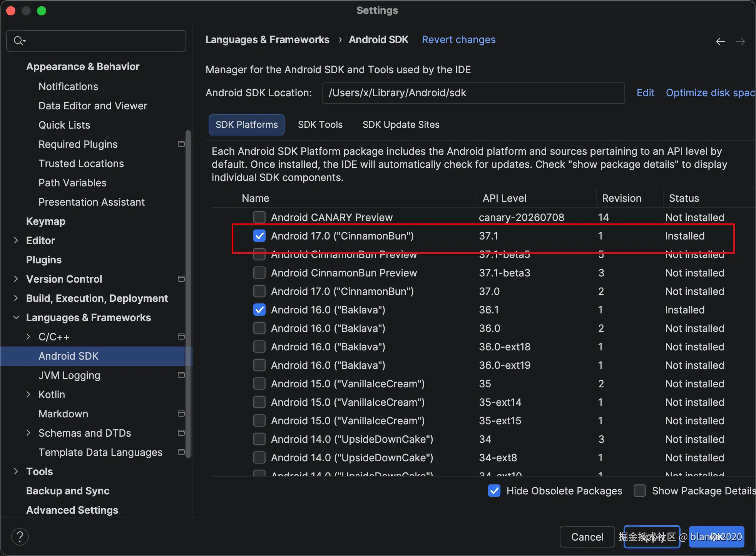The image size is (756, 556).
Task: Click project-level icon beside Version Control
Action: point(181,279)
